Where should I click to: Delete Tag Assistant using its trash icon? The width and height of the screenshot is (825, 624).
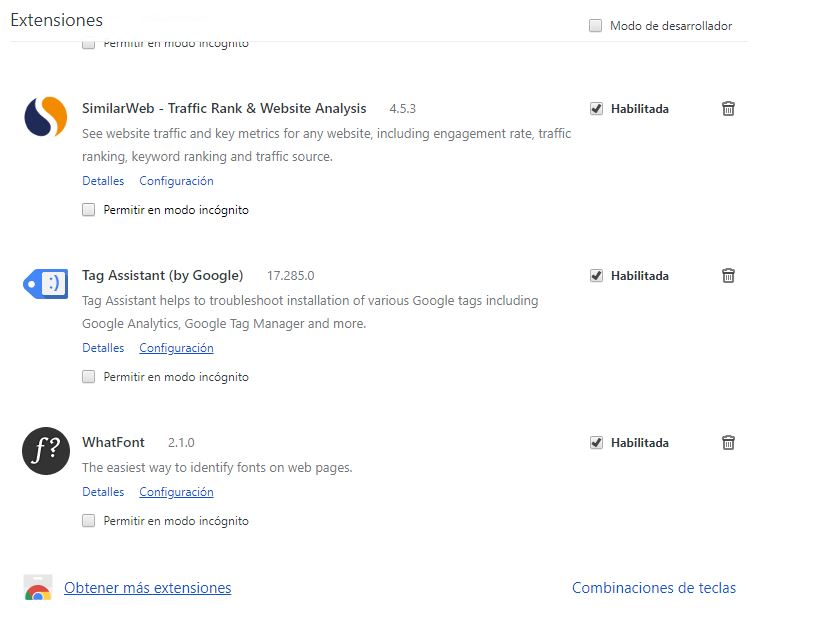pyautogui.click(x=728, y=275)
